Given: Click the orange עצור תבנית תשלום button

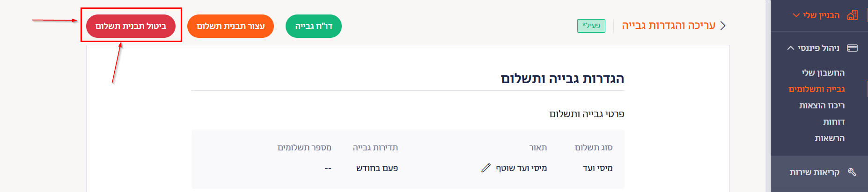Looking at the screenshot, I should coord(230,26).
